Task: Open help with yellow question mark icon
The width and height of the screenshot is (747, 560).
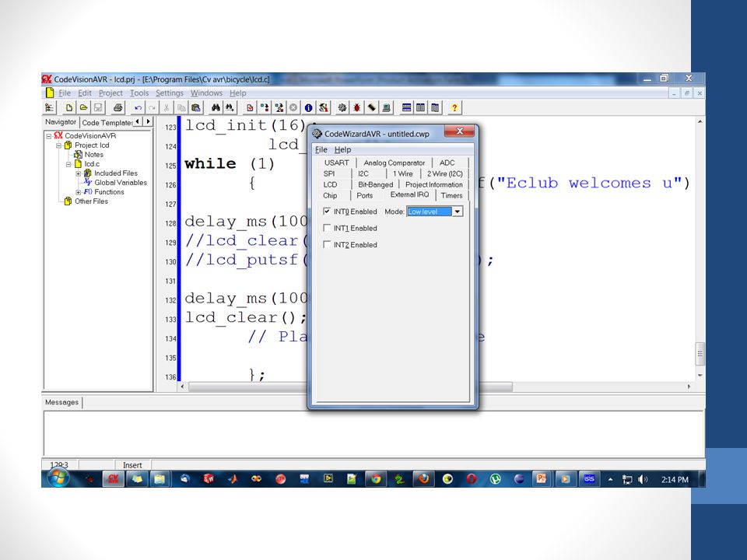Action: tap(454, 107)
